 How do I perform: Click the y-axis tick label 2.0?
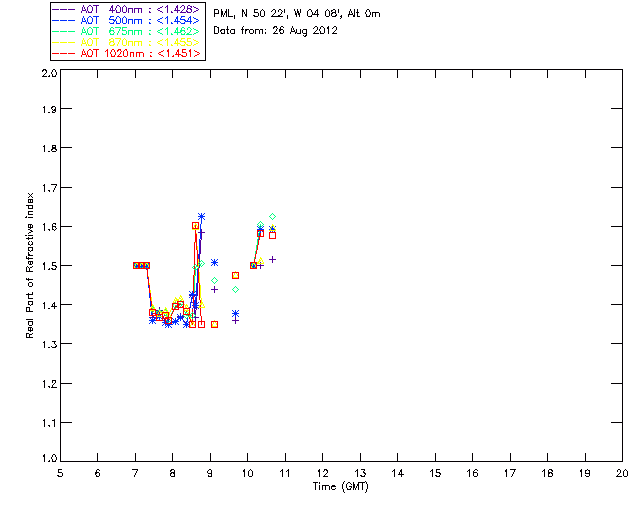pyautogui.click(x=49, y=73)
